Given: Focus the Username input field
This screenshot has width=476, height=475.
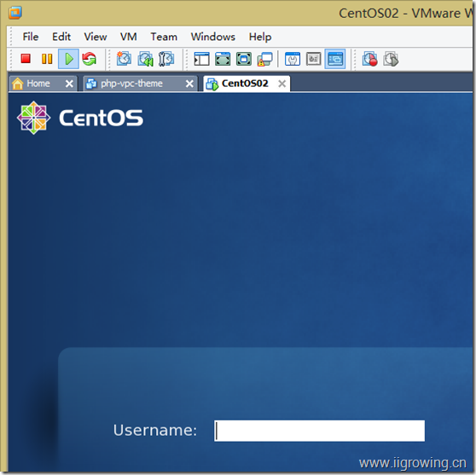Looking at the screenshot, I should (x=319, y=431).
